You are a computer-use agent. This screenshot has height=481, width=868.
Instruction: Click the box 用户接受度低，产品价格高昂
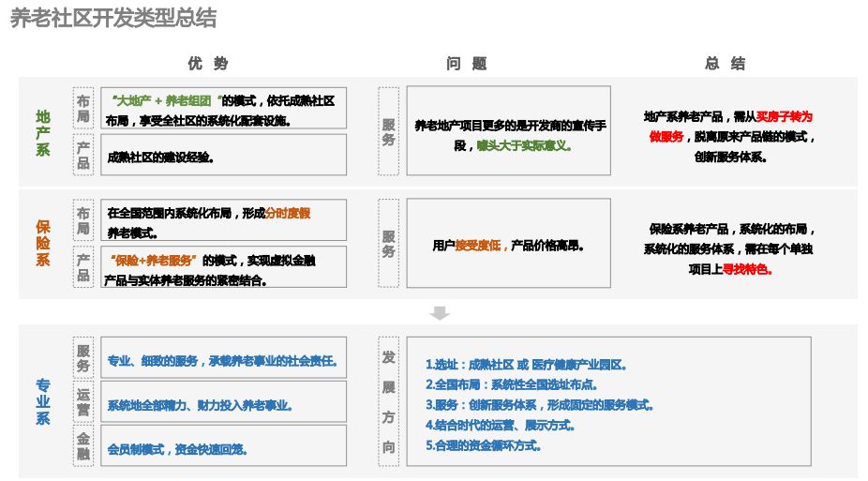509,243
